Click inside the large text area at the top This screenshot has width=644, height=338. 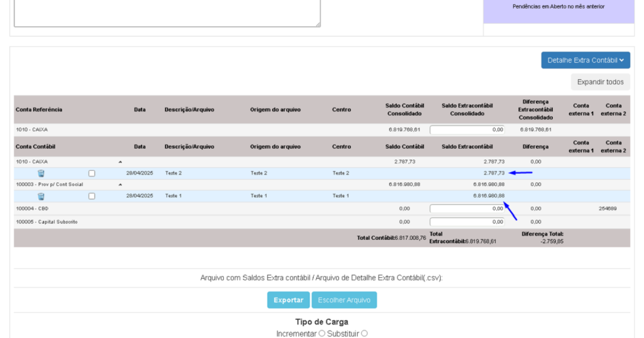[167, 11]
